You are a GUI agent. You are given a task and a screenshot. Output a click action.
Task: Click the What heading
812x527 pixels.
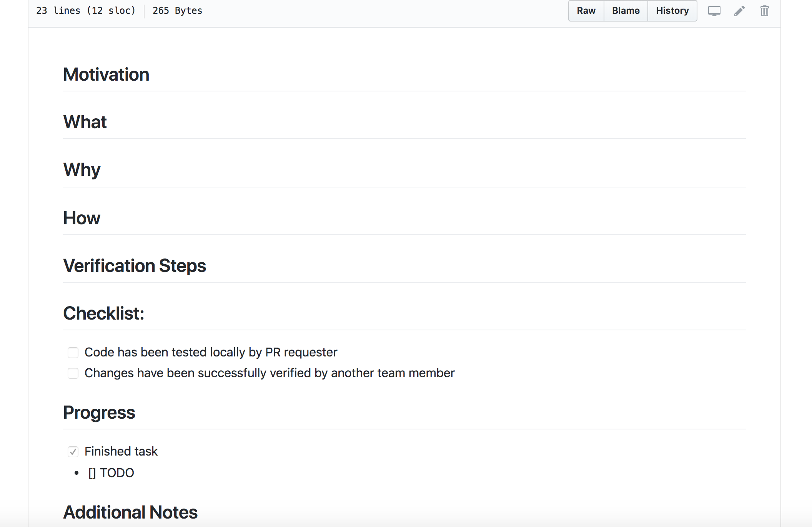(x=85, y=122)
